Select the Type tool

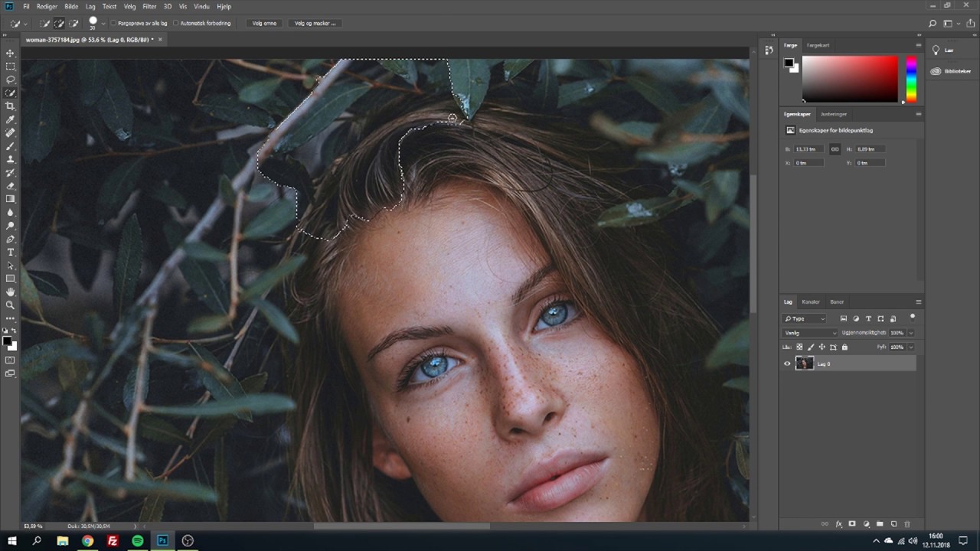10,252
